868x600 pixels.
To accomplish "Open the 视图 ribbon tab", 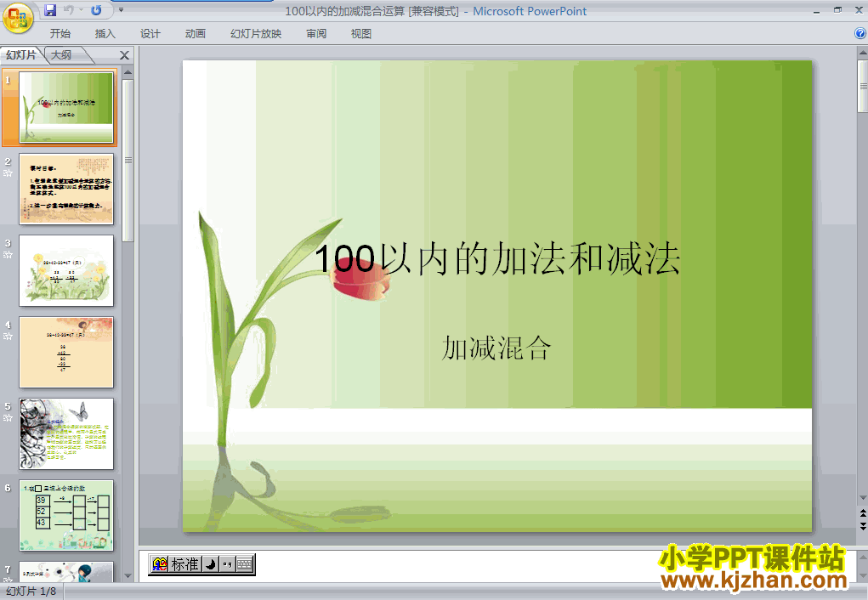I will (x=361, y=34).
